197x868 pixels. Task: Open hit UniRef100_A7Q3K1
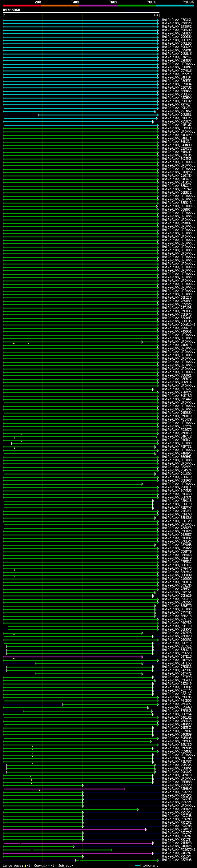pos(176,20)
